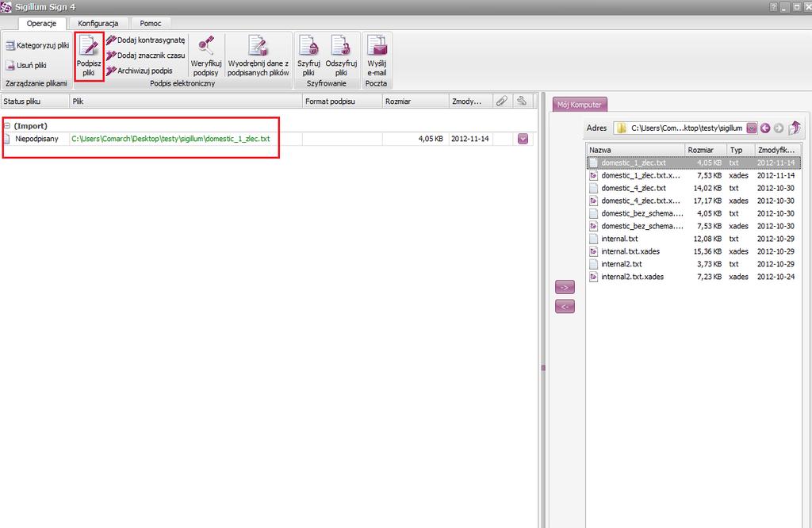812x528 pixels.
Task: Click the Format podpisu column header
Action: (343, 101)
